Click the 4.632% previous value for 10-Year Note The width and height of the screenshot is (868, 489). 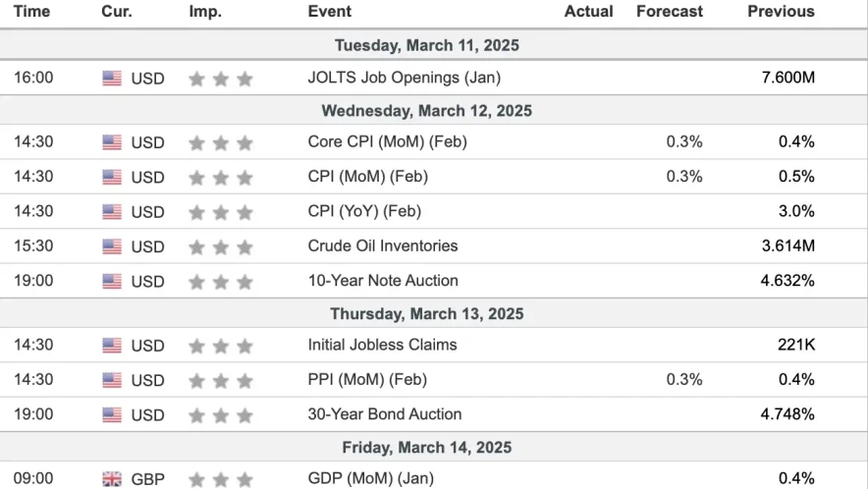[787, 281]
